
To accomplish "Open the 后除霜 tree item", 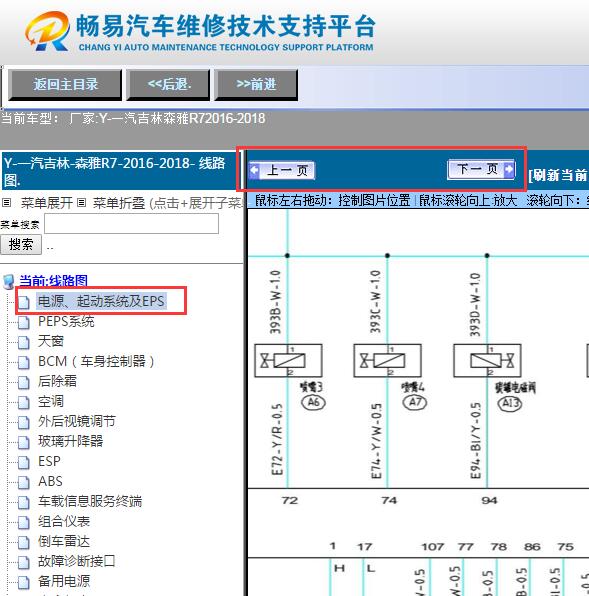I will [57, 381].
